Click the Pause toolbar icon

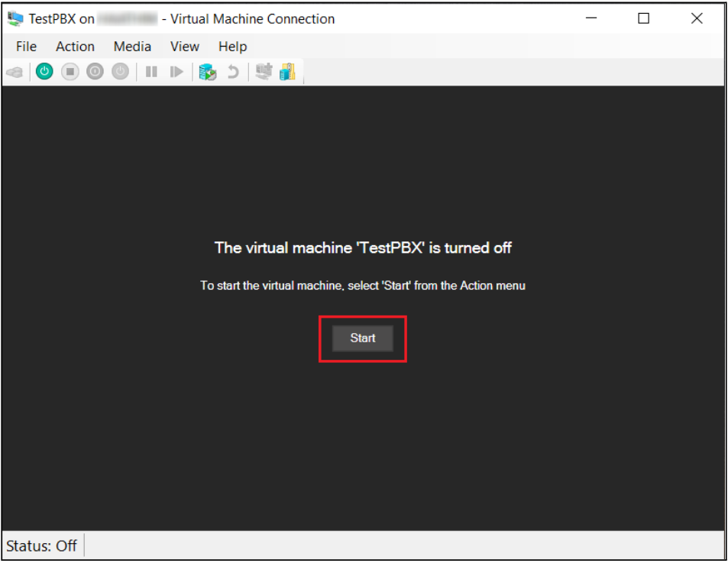(151, 72)
